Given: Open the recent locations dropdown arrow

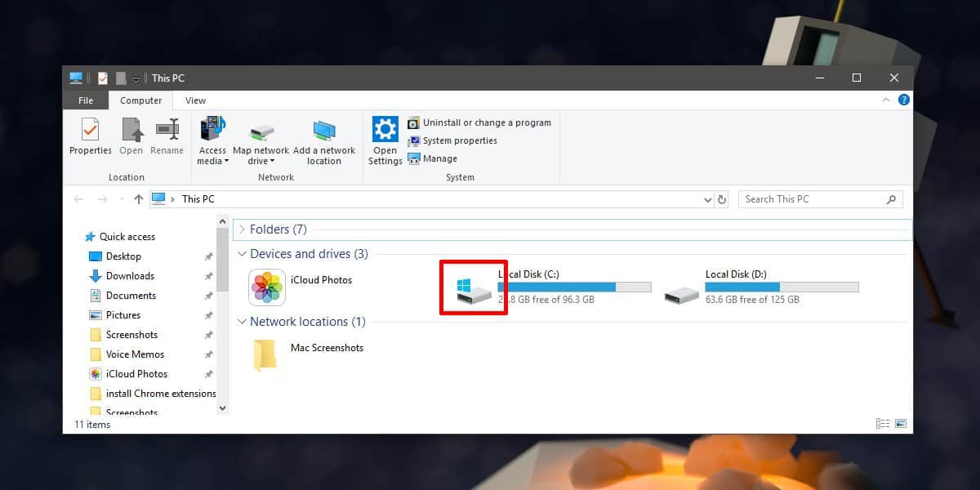Looking at the screenshot, I should [121, 199].
